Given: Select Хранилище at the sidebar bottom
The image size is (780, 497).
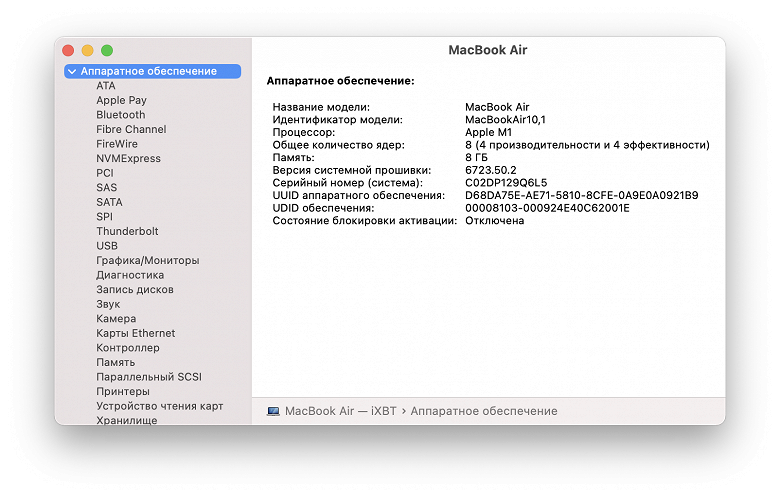Looking at the screenshot, I should [x=126, y=420].
